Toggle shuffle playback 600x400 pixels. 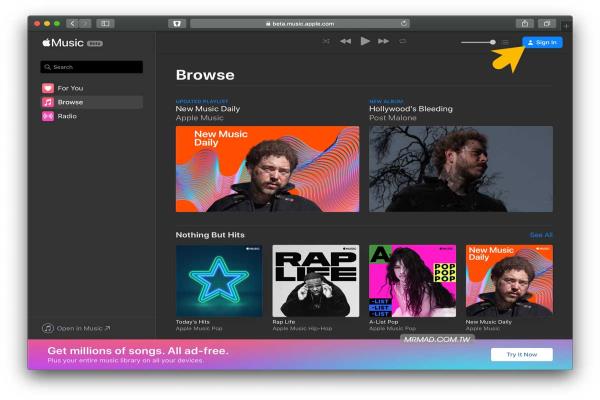326,41
